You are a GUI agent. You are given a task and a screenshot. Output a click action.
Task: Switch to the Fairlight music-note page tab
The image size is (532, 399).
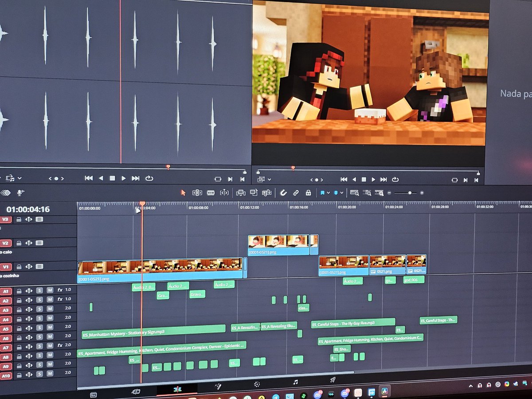(295, 382)
